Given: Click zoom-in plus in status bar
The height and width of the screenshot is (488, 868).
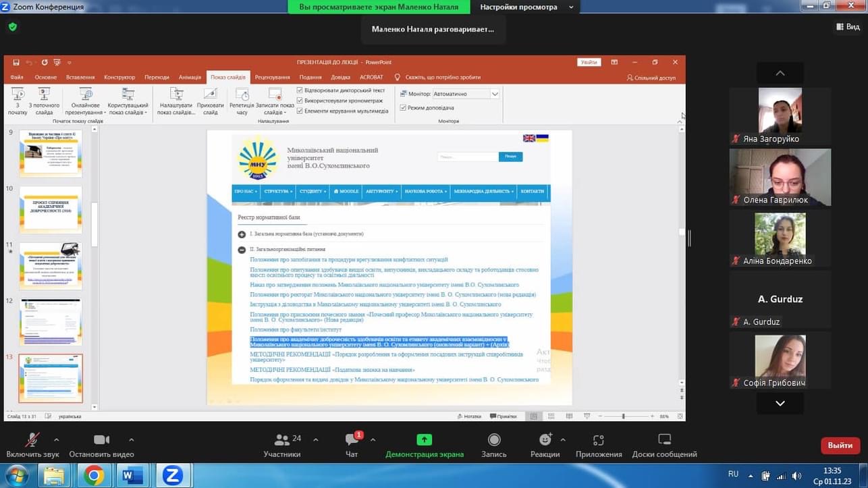Looking at the screenshot, I should [x=653, y=416].
